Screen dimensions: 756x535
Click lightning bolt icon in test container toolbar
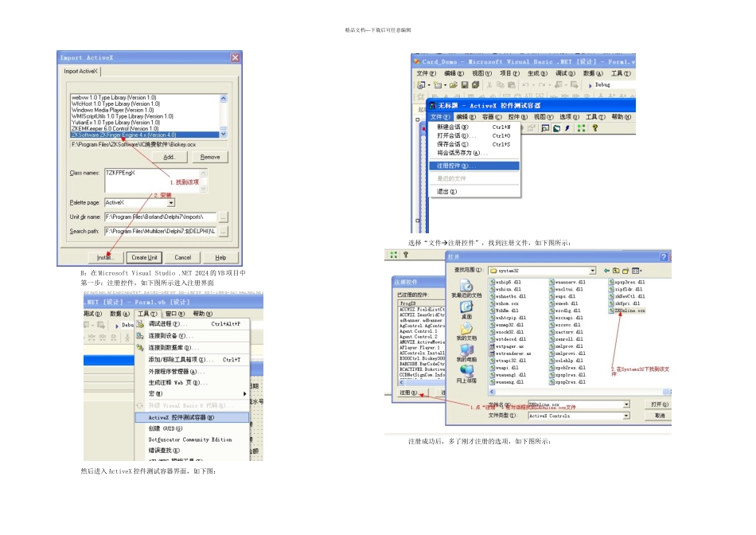pyautogui.click(x=567, y=128)
